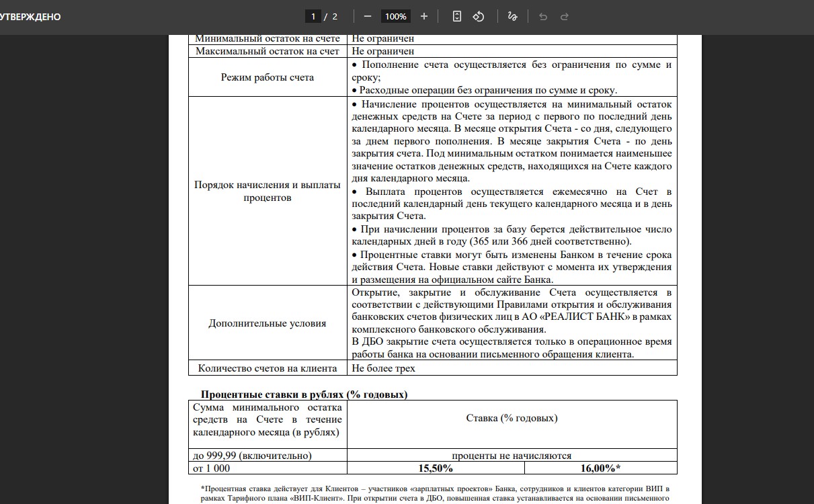Click the fit to page icon
The image size is (814, 504).
(457, 16)
